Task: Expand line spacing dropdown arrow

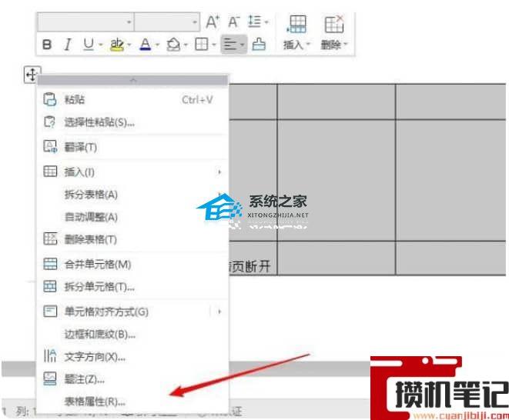Action: click(266, 22)
